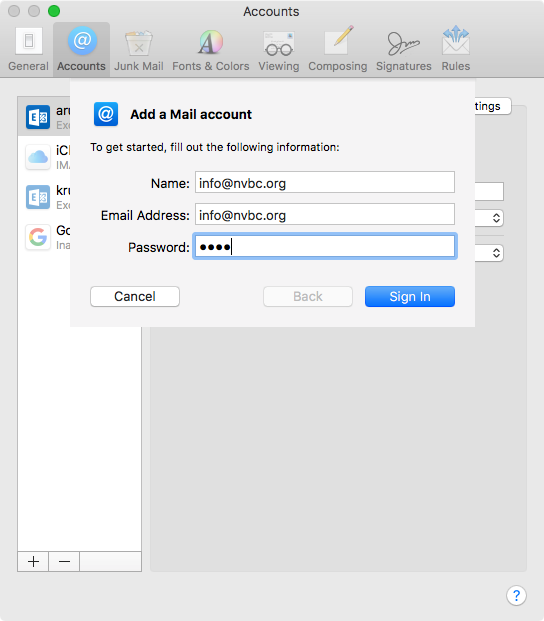
Task: Open help with the question mark button
Action: point(516,595)
